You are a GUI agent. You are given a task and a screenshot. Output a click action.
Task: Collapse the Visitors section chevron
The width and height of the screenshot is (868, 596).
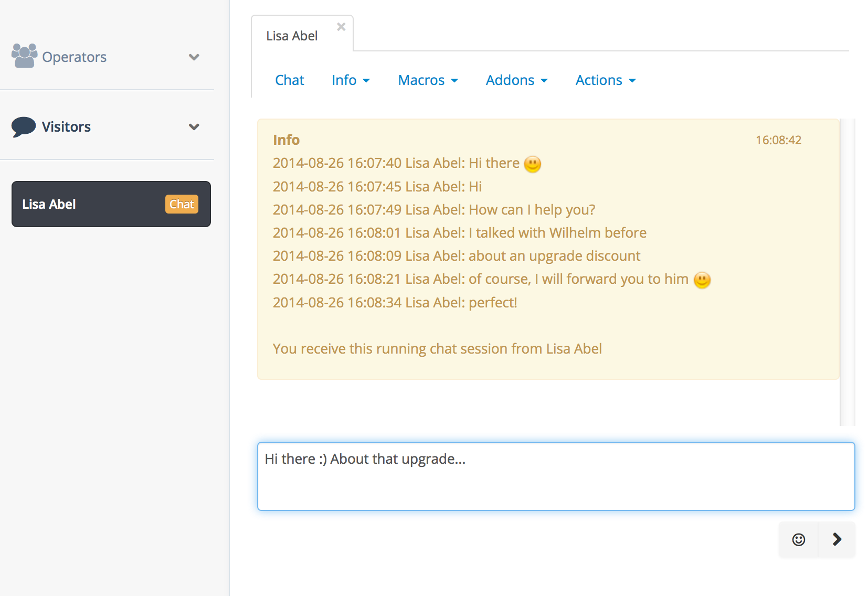coord(194,127)
